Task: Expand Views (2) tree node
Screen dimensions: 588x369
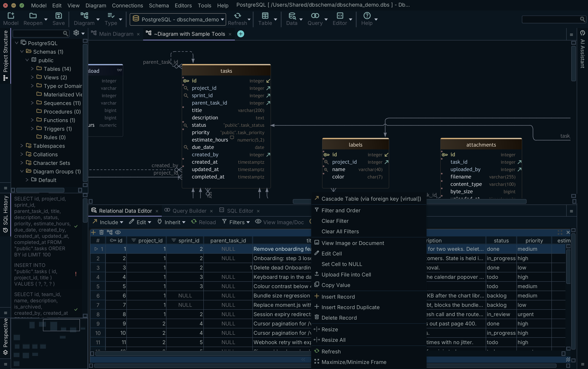Action: click(x=32, y=77)
